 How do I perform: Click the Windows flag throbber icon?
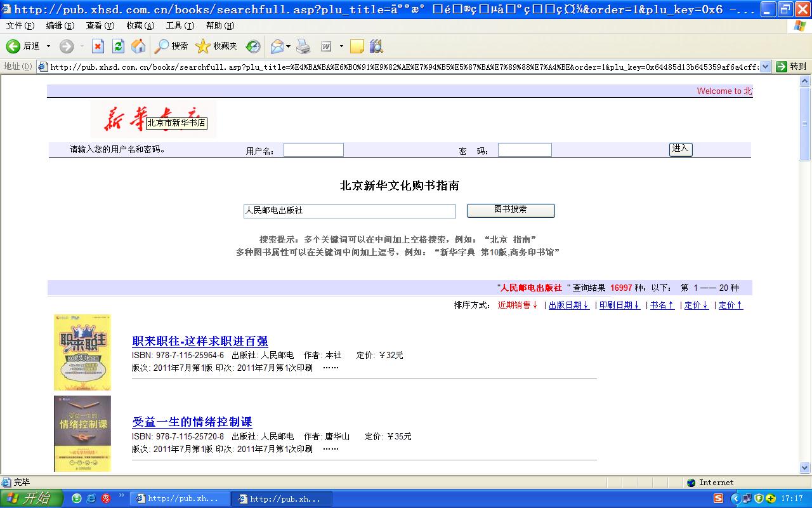pyautogui.click(x=799, y=25)
